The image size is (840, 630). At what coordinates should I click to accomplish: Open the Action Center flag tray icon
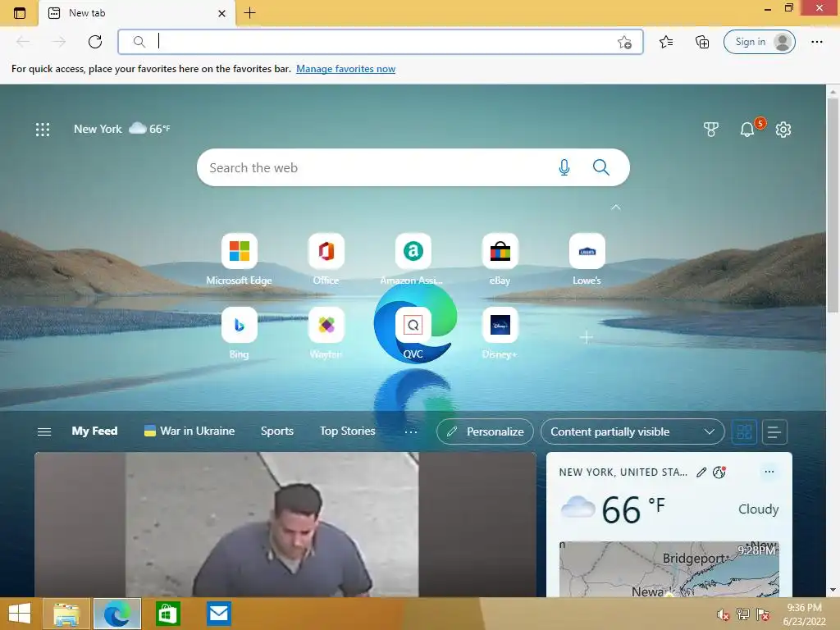coord(763,614)
